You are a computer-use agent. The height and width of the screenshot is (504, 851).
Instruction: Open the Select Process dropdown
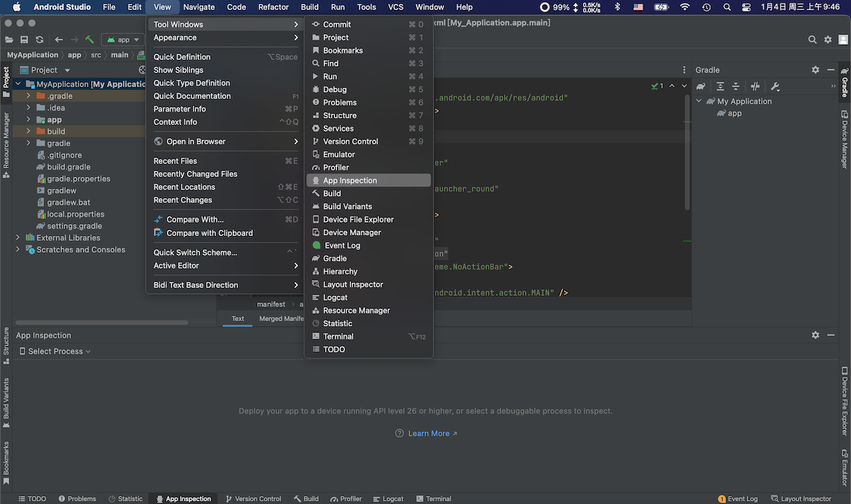pyautogui.click(x=55, y=351)
